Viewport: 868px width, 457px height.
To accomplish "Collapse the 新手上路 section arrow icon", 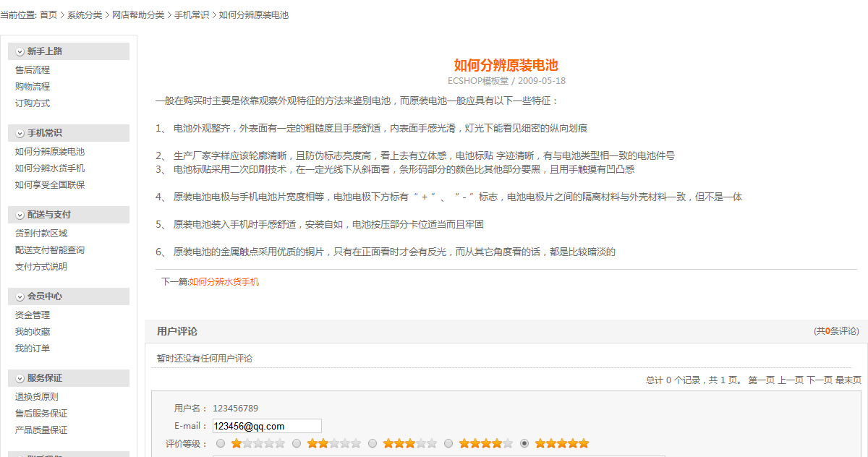I will coord(20,51).
